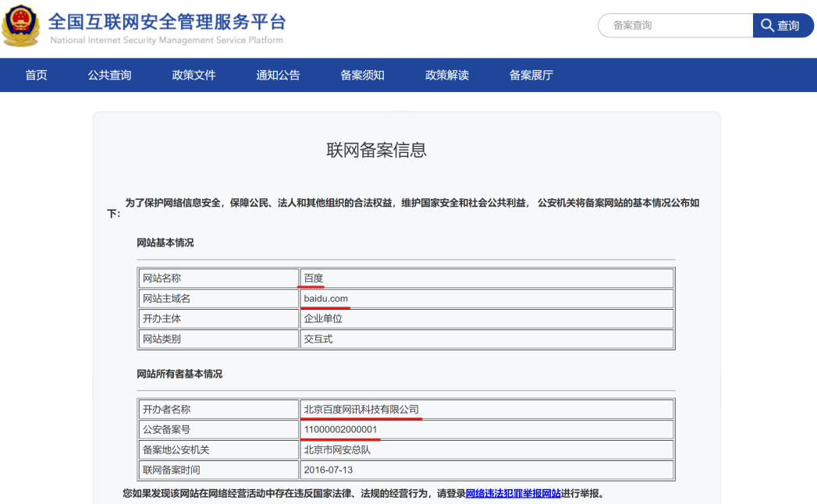This screenshot has height=504, width=817.
Task: Click the date 2016-07-13
Action: click(x=329, y=470)
